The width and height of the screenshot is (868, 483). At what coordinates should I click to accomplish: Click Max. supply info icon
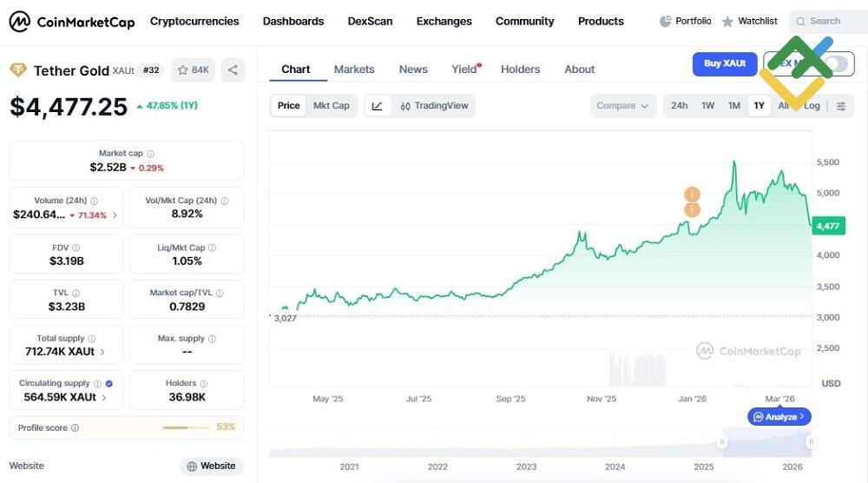pyautogui.click(x=212, y=339)
